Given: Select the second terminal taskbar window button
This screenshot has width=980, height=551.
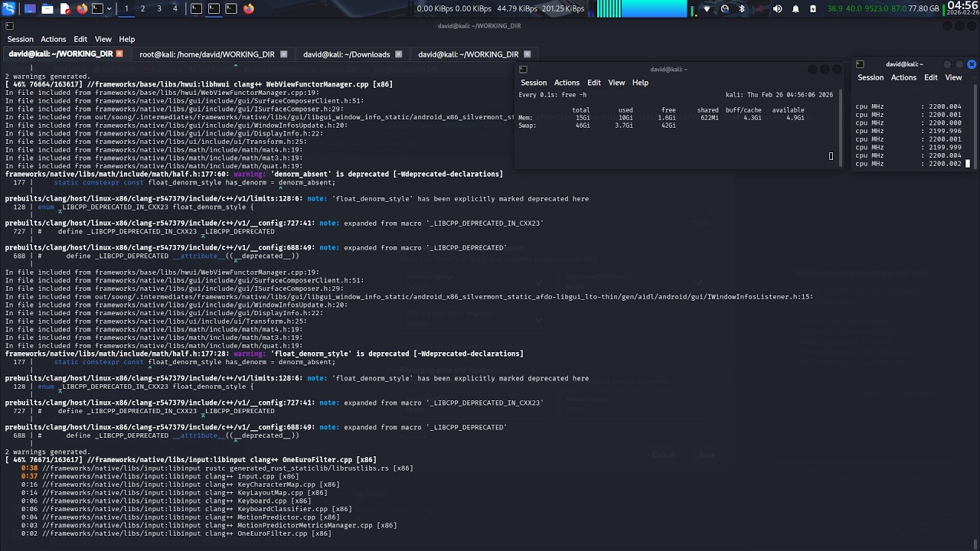Looking at the screenshot, I should coord(214,8).
